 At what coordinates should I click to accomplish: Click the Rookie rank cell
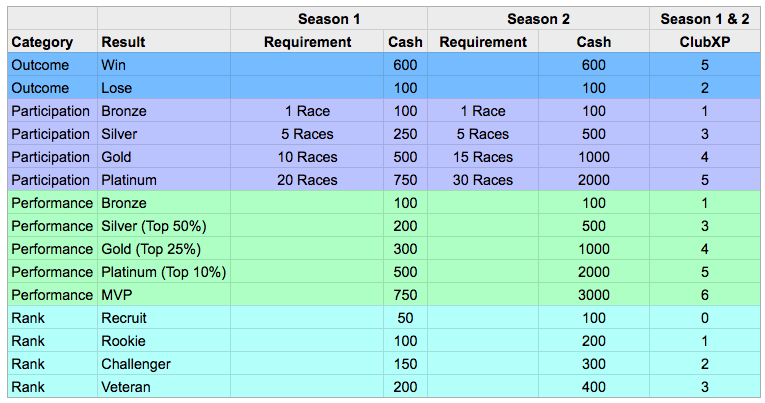pyautogui.click(x=123, y=341)
